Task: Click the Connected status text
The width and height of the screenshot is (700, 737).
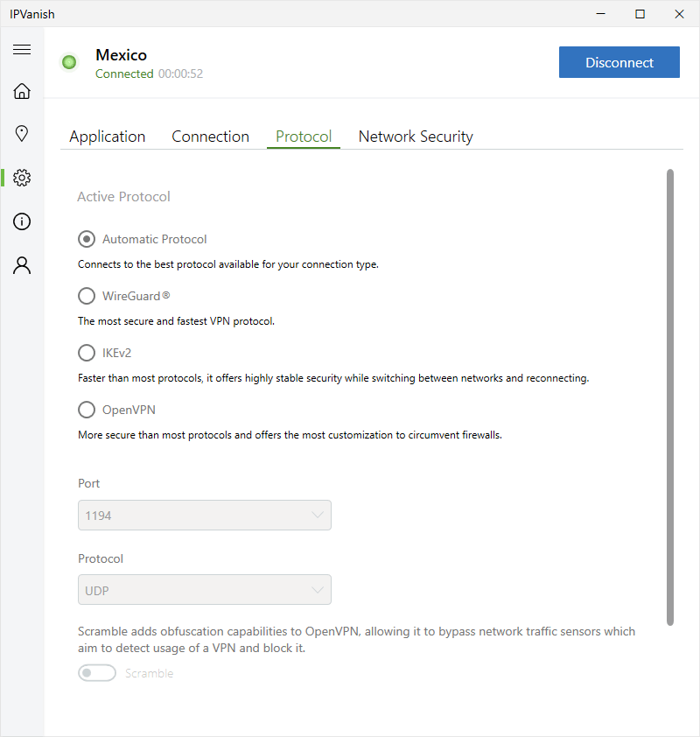Action: click(124, 74)
